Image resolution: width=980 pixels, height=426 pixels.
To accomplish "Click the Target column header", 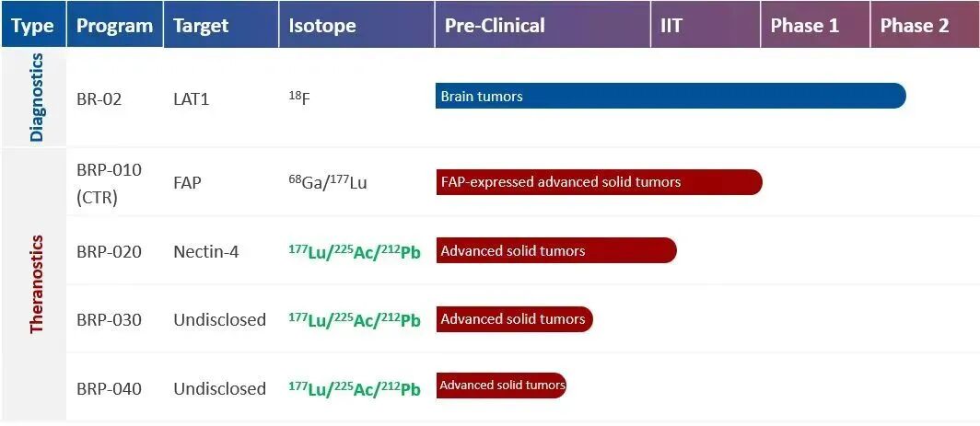I will [201, 25].
